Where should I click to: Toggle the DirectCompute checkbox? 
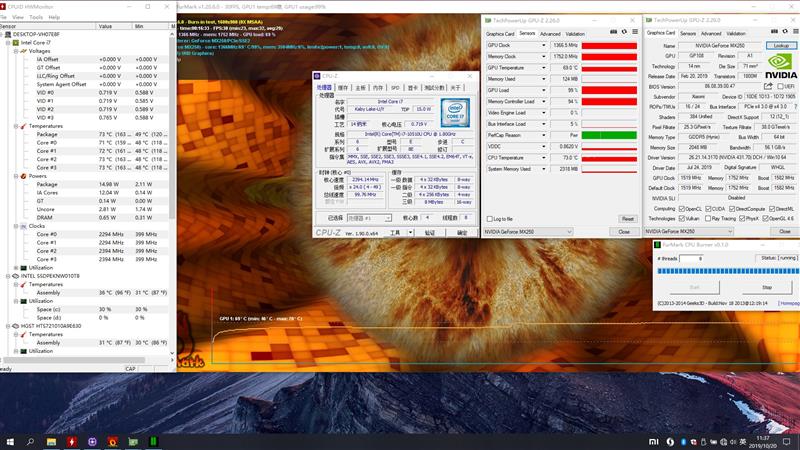[x=732, y=209]
